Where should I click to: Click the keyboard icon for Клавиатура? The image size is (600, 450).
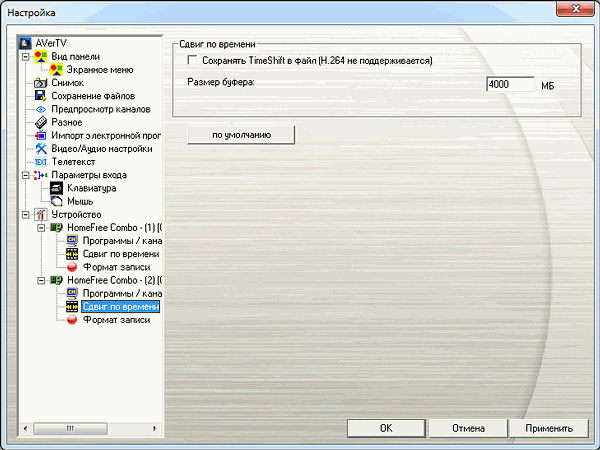(x=56, y=188)
